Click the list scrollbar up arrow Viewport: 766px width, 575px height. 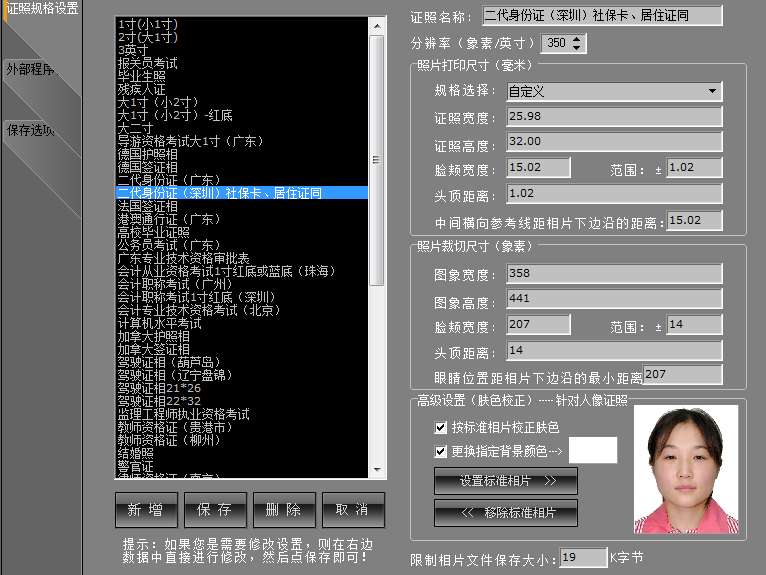(377, 26)
